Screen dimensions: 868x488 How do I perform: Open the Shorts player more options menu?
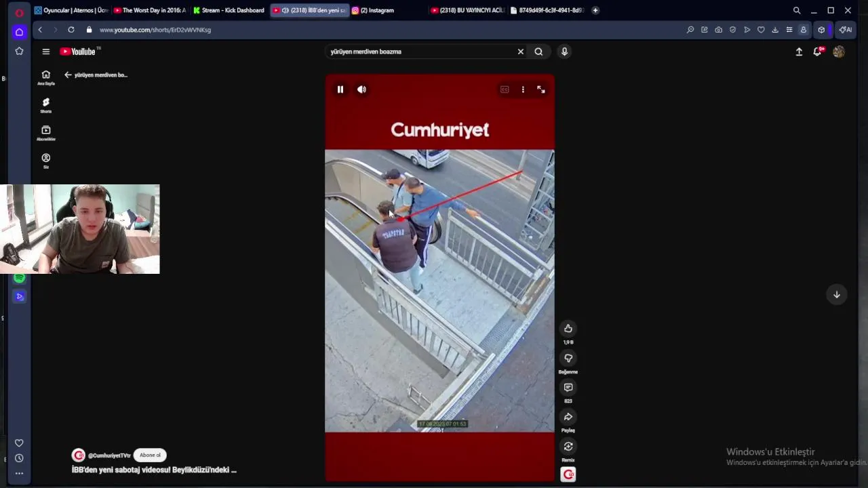click(x=523, y=89)
